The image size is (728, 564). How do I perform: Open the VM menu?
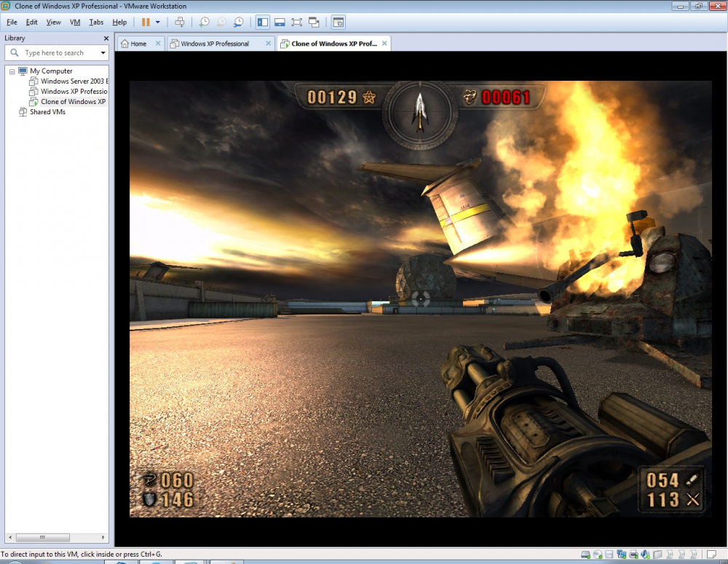click(x=75, y=22)
